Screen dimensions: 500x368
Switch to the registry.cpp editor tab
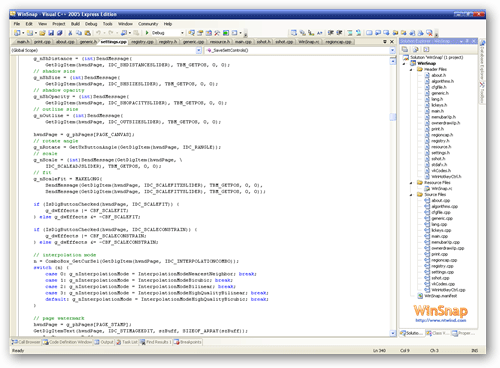tap(142, 42)
